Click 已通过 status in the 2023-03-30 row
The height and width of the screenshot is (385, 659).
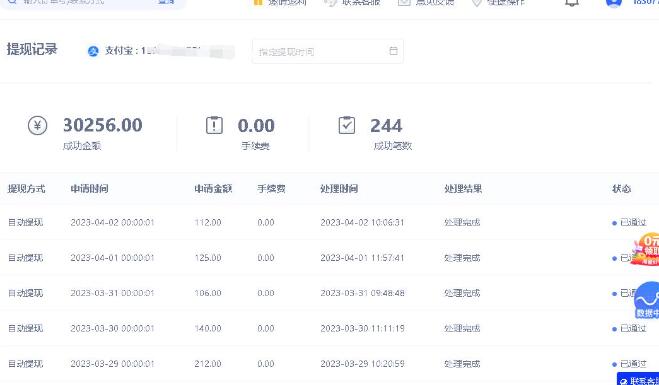pyautogui.click(x=629, y=328)
